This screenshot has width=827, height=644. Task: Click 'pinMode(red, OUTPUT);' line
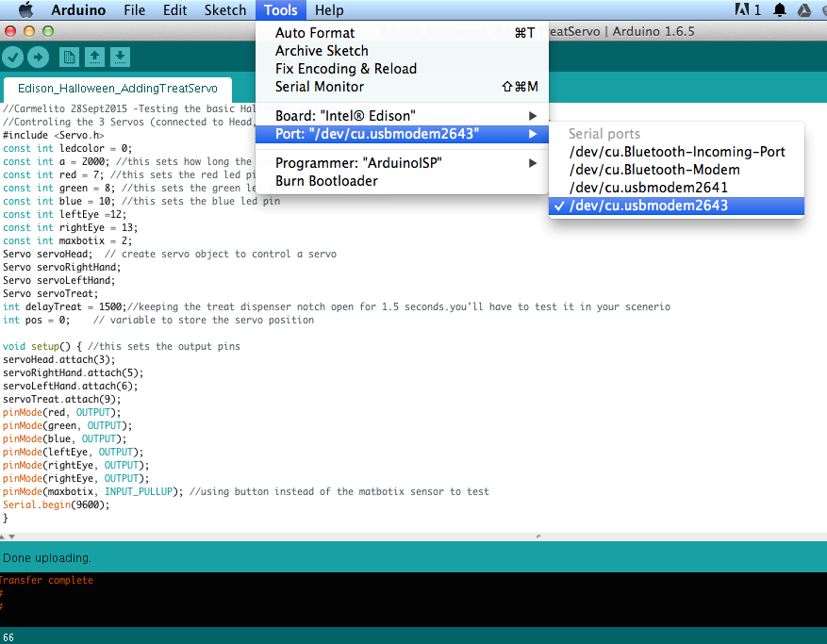pos(61,412)
